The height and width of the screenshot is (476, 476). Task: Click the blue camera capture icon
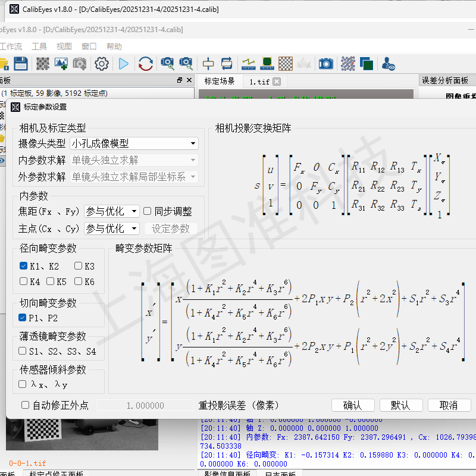(325, 63)
